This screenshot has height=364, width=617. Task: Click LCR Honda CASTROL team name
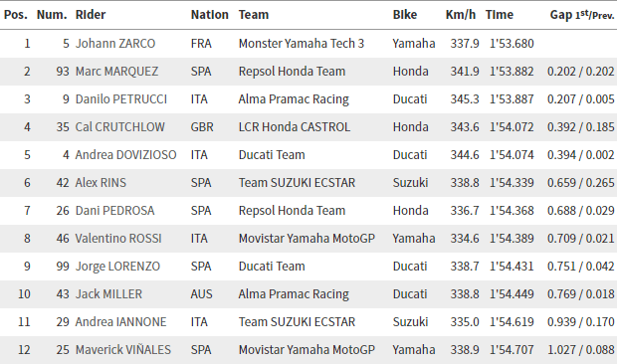(295, 127)
